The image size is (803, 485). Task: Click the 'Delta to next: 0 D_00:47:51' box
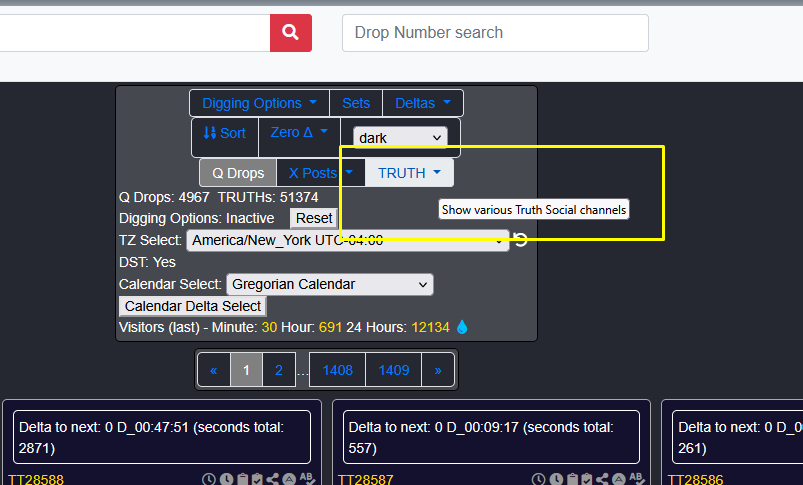coord(162,437)
